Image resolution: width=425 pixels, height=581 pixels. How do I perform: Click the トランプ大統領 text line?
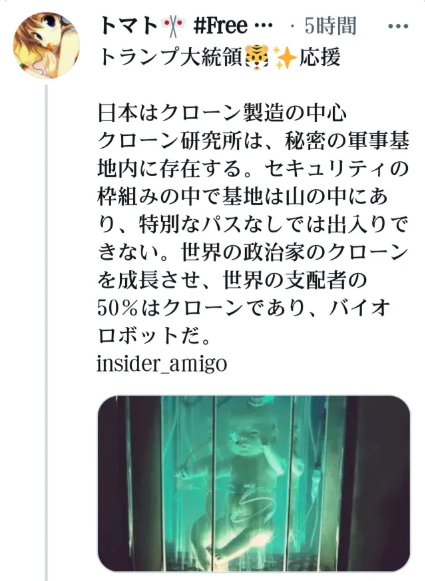pos(171,58)
